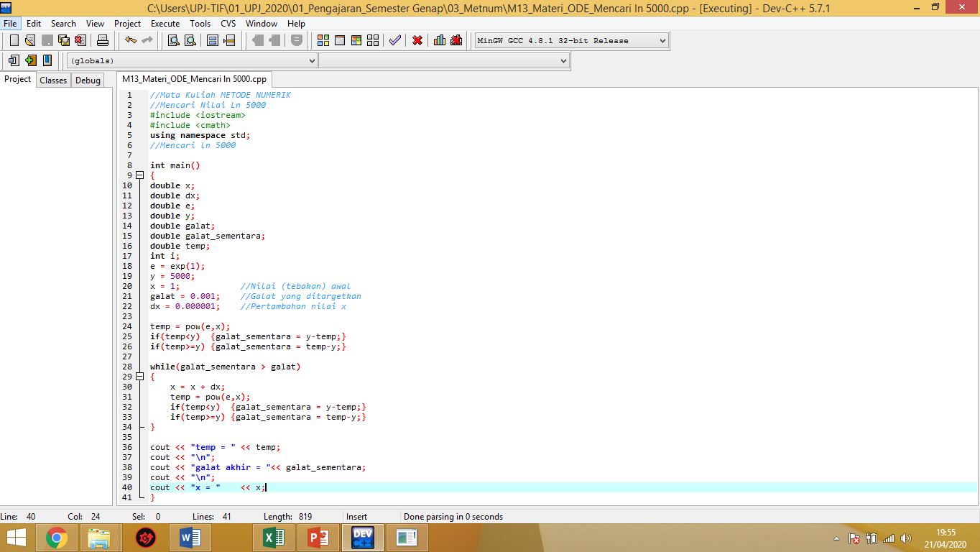This screenshot has height=552, width=980.
Task: Click the Insert snippet icon in second toolbar
Action: tap(14, 60)
